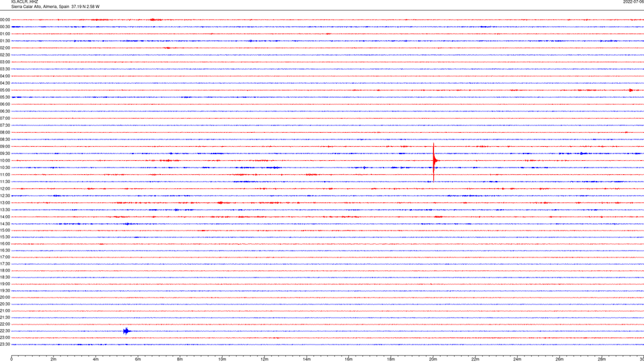Select the 22:30 time label

coord(5,330)
